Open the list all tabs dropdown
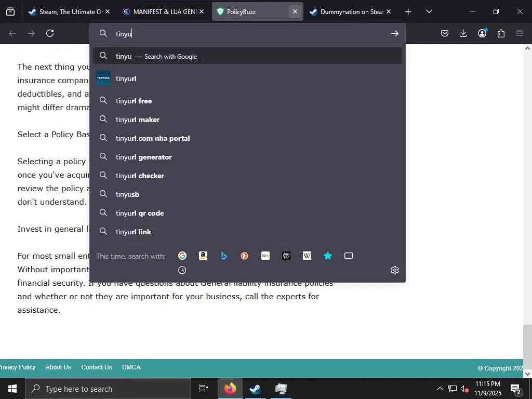Image resolution: width=532 pixels, height=399 pixels. [429, 11]
